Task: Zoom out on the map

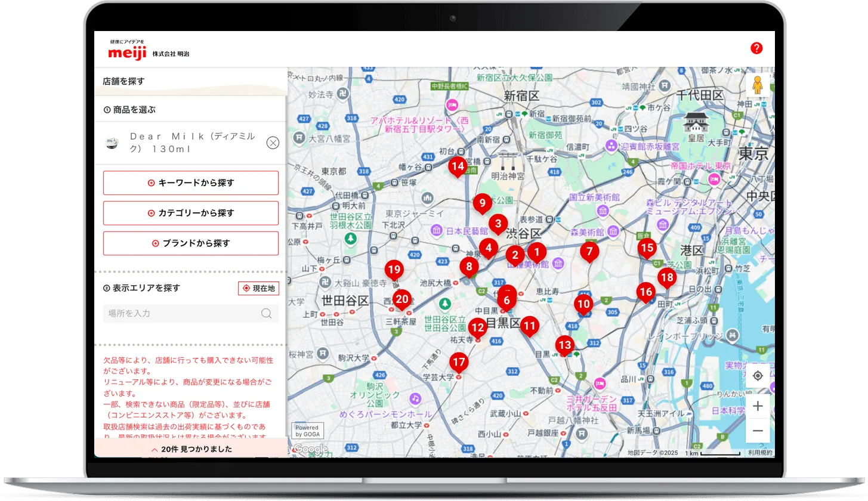Action: [758, 431]
